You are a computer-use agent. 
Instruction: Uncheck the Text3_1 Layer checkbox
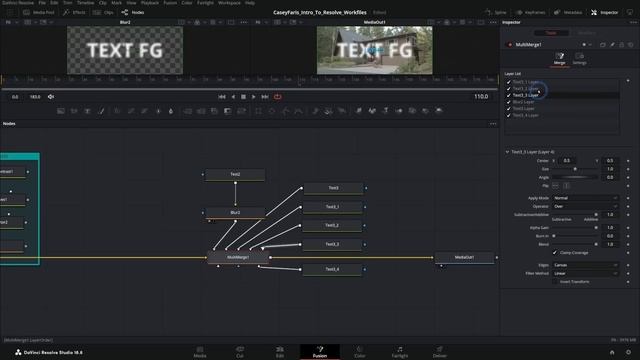[509, 82]
